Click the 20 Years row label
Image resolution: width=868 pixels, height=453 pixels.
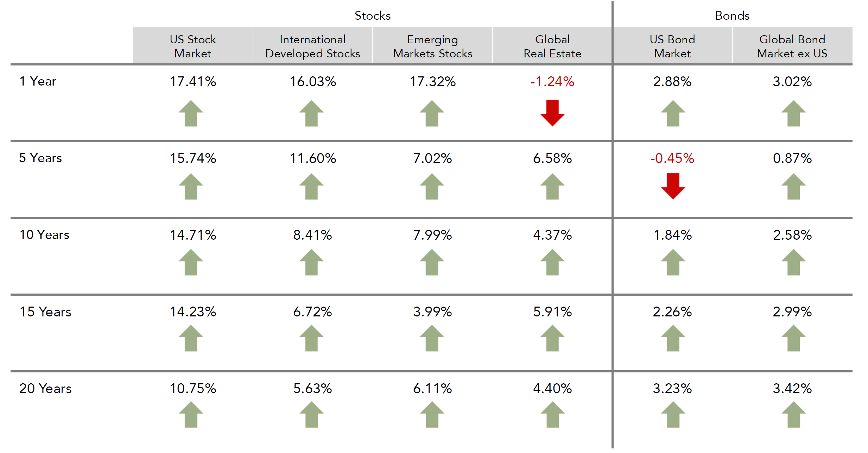click(x=45, y=389)
